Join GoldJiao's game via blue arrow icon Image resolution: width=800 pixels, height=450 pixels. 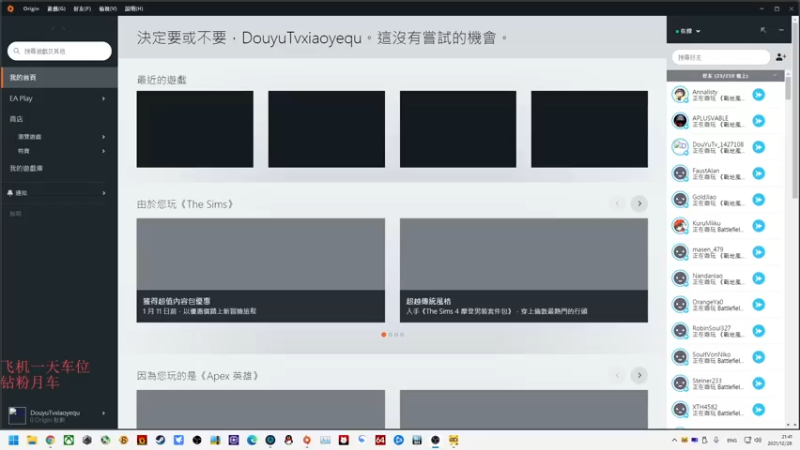759,199
